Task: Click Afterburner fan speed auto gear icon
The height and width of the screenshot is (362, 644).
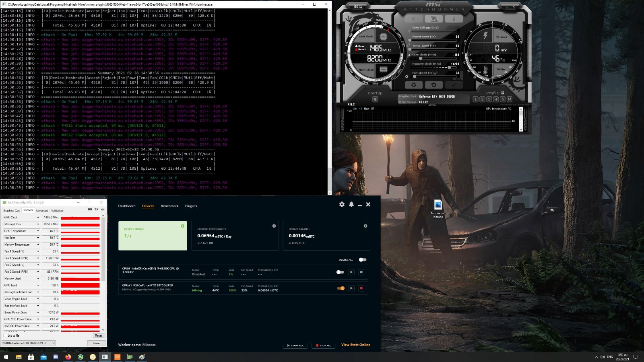Action: (407, 76)
